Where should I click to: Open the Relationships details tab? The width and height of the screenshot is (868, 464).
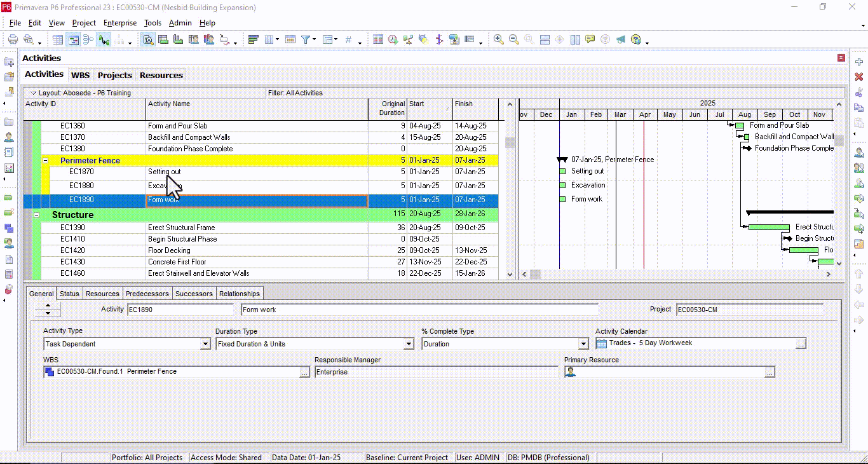pyautogui.click(x=240, y=294)
